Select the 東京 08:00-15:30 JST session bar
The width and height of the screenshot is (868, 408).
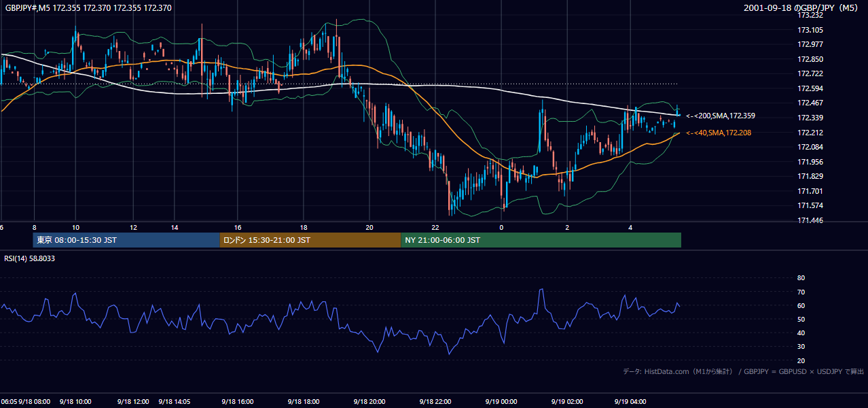[126, 240]
